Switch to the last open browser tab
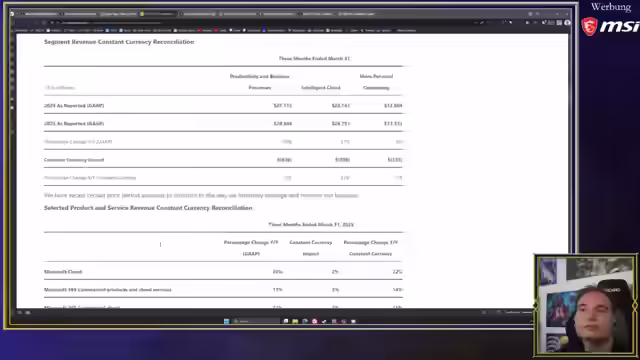Image resolution: width=640 pixels, height=360 pixels. [357, 14]
